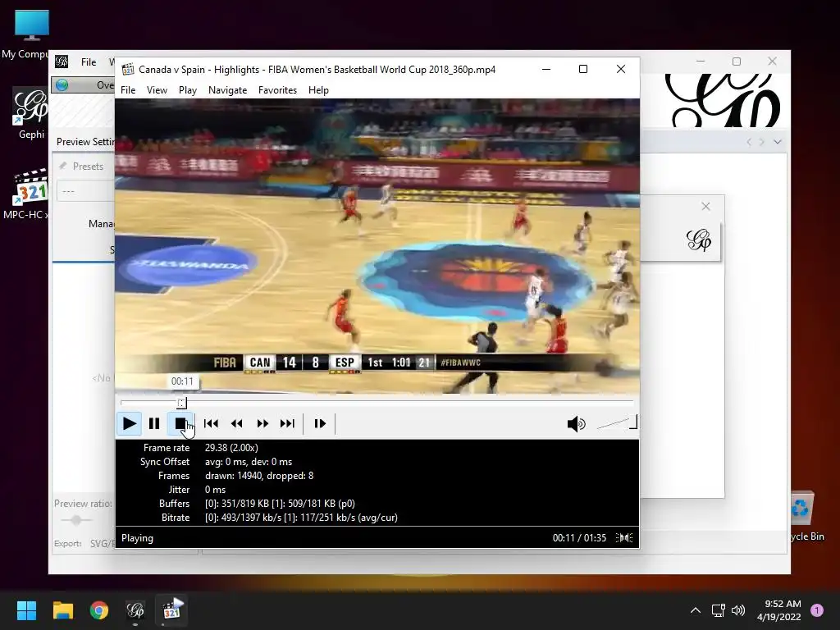The width and height of the screenshot is (840, 630).
Task: Stop the video playback
Action: (180, 424)
